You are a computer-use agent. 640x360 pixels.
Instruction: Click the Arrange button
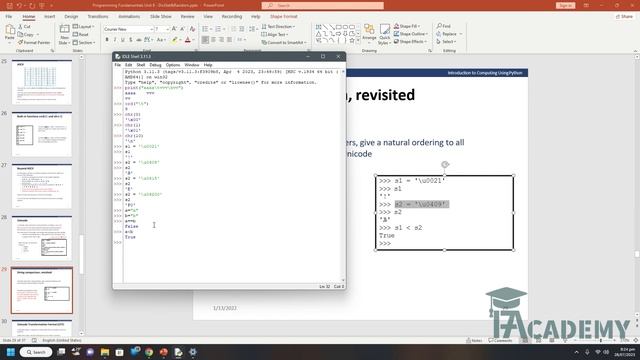pyautogui.click(x=369, y=33)
